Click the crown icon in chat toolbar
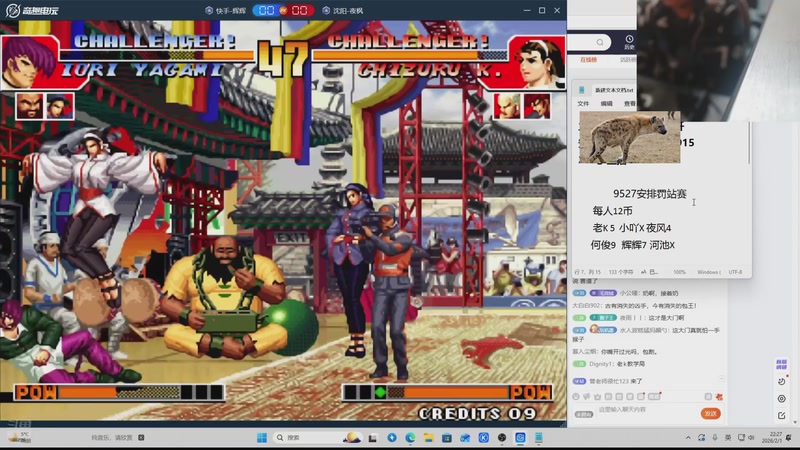The image size is (800, 450). click(597, 396)
